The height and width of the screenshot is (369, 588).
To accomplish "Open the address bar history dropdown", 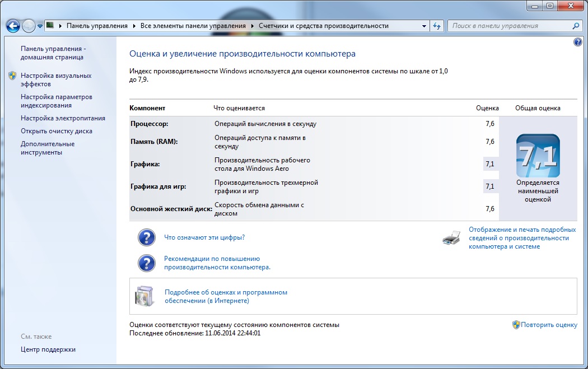I will point(424,26).
